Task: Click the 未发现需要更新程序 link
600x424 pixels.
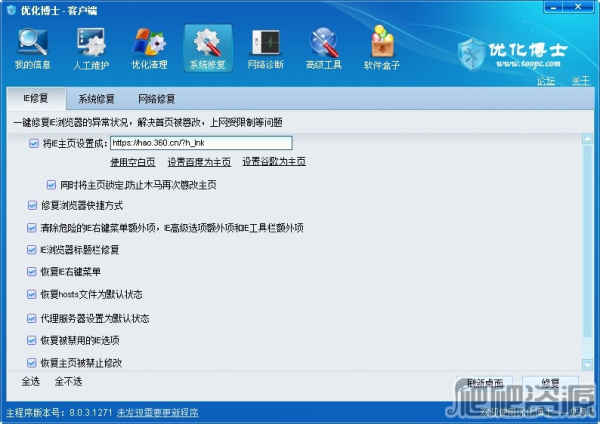Action: click(x=158, y=413)
